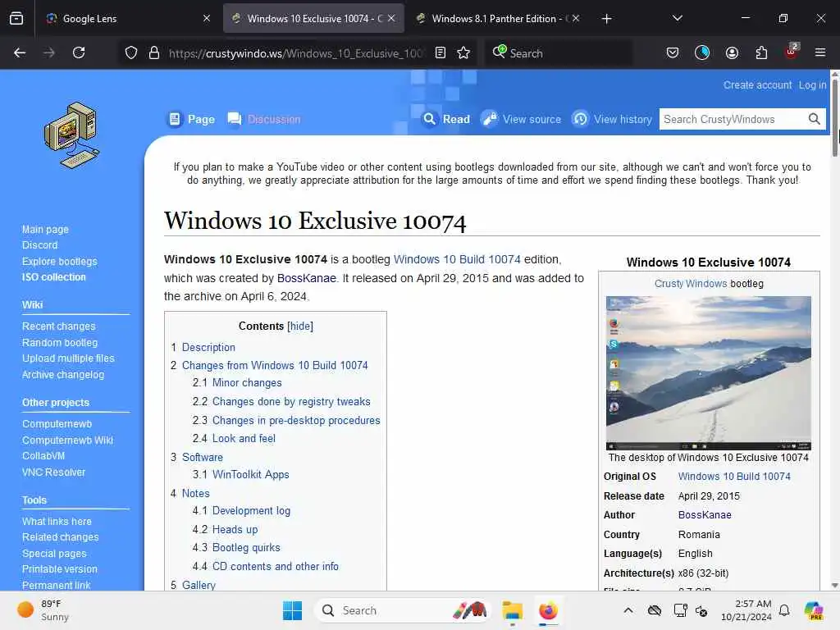This screenshot has height=630, width=840.
Task: Jump to Bootleg quirks section
Action: (x=246, y=547)
